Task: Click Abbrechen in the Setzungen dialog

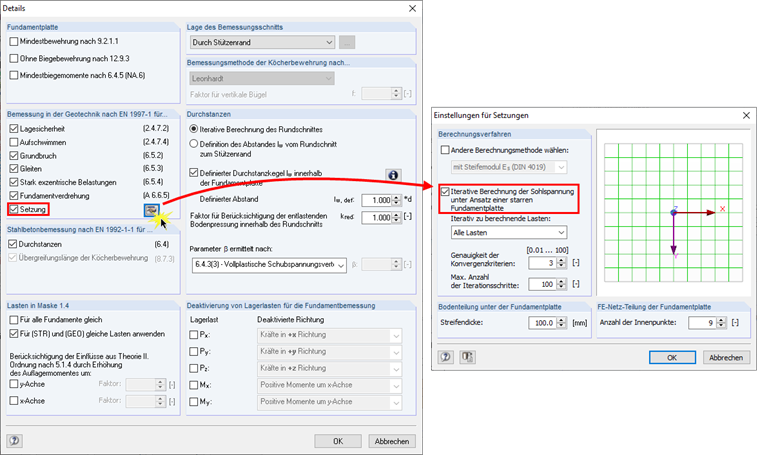Action: (x=726, y=358)
